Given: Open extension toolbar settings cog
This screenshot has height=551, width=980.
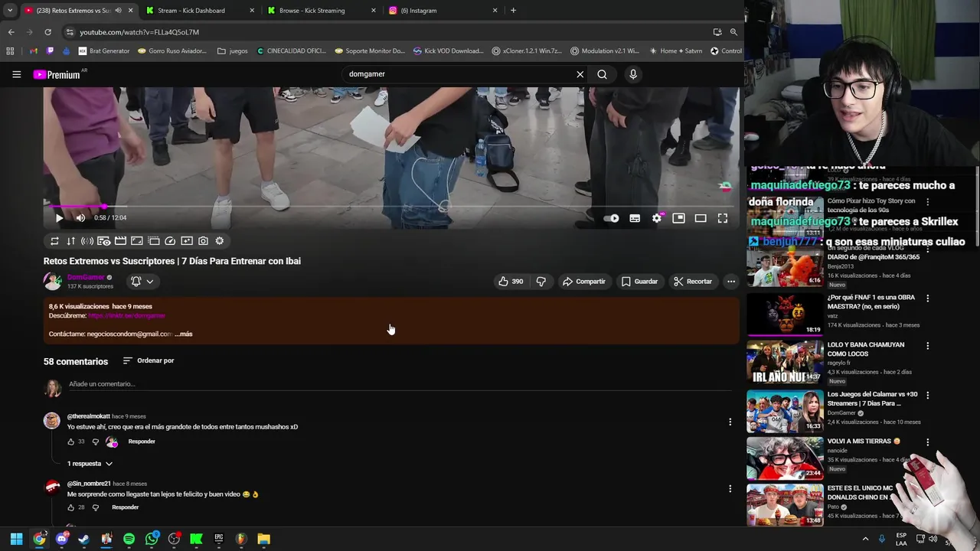Looking at the screenshot, I should pyautogui.click(x=220, y=241).
